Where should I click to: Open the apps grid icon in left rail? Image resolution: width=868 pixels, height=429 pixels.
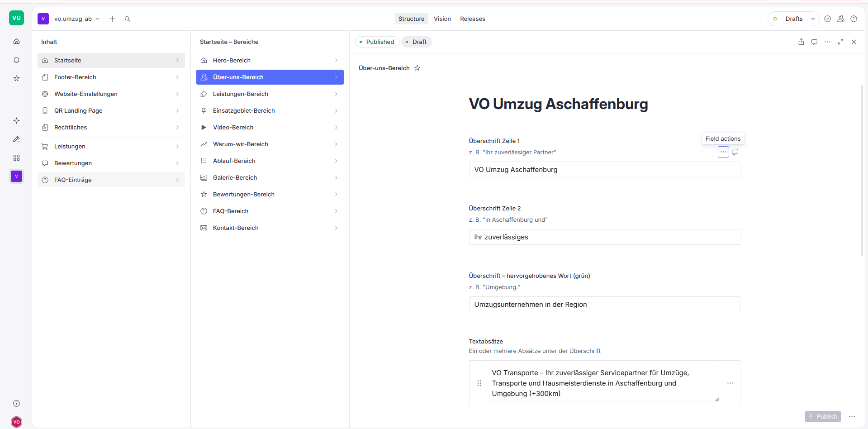[16, 157]
